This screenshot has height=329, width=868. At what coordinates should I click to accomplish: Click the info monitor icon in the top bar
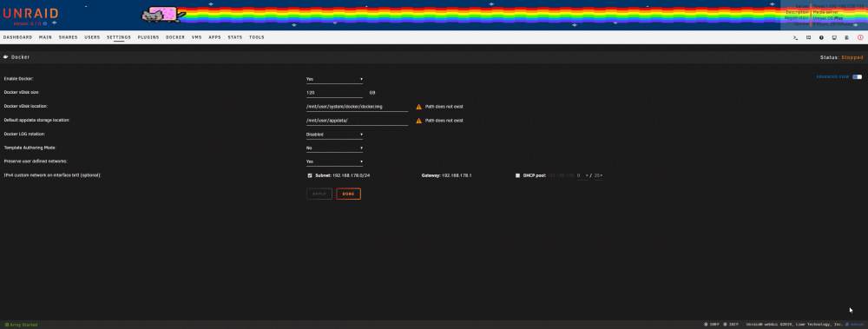pyautogui.click(x=834, y=37)
